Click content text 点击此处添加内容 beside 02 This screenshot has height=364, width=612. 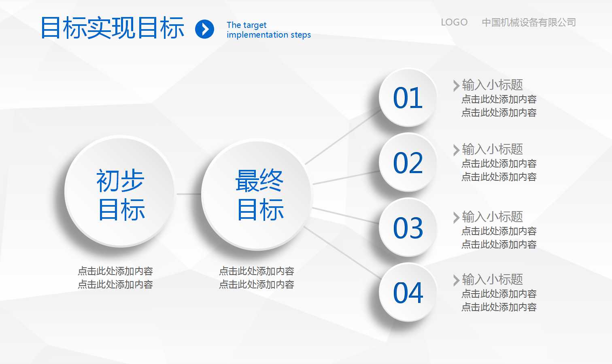pyautogui.click(x=499, y=170)
